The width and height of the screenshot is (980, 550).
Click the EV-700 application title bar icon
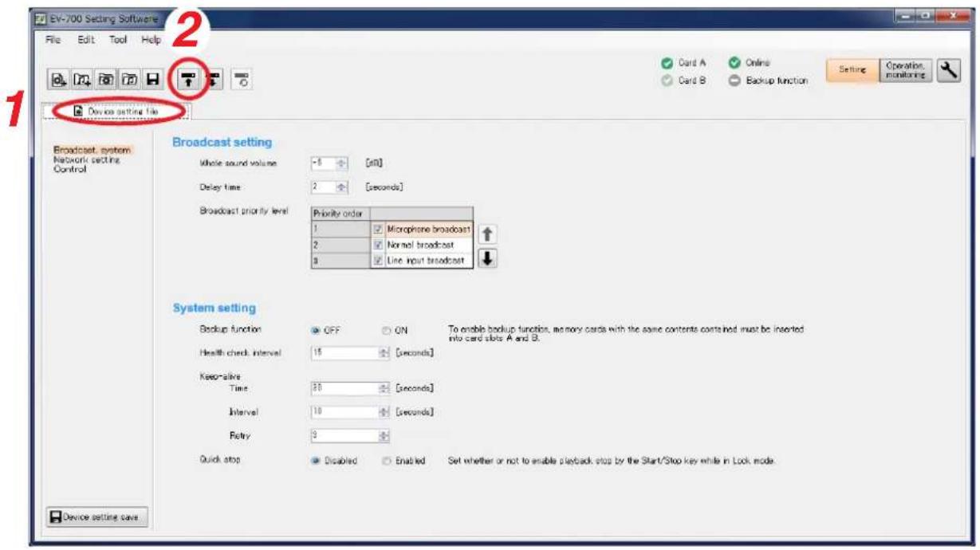click(x=41, y=18)
